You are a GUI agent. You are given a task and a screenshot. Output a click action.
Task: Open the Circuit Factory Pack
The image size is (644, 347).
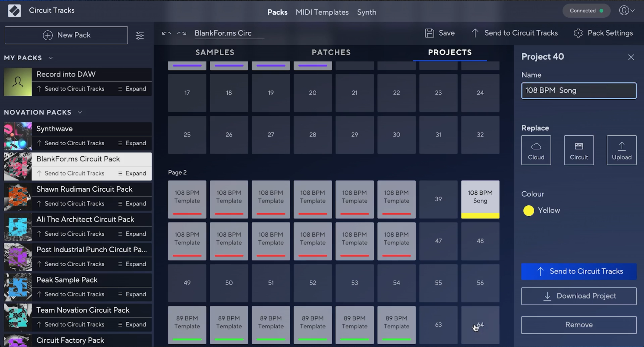pos(78,341)
